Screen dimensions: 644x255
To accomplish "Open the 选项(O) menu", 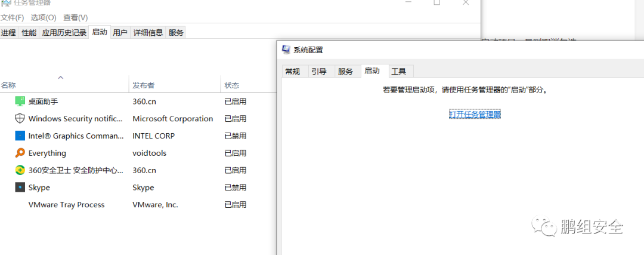I will tap(44, 18).
